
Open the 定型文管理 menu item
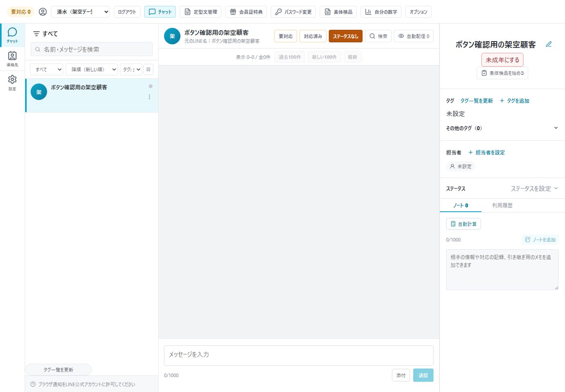pyautogui.click(x=201, y=12)
